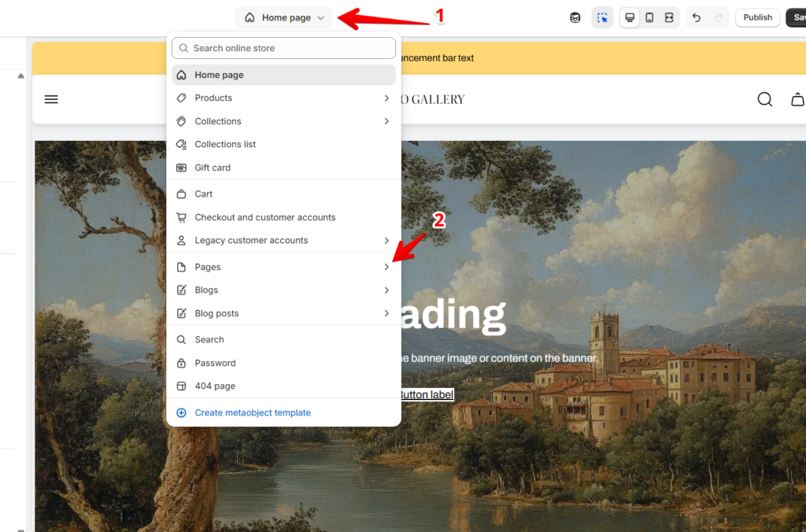The width and height of the screenshot is (806, 532).
Task: Open the storefront hamburger menu
Action: (51, 99)
